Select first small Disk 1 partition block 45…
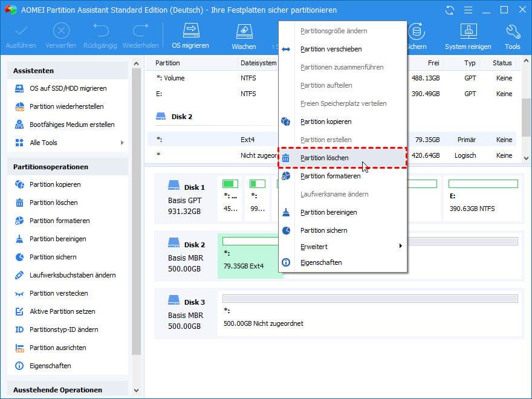 pos(230,198)
